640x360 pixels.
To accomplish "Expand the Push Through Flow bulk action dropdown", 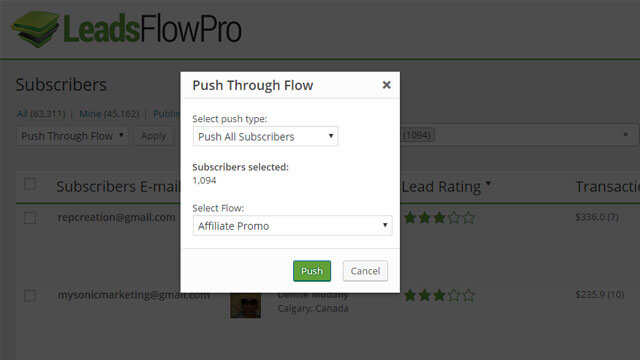I will pyautogui.click(x=72, y=136).
